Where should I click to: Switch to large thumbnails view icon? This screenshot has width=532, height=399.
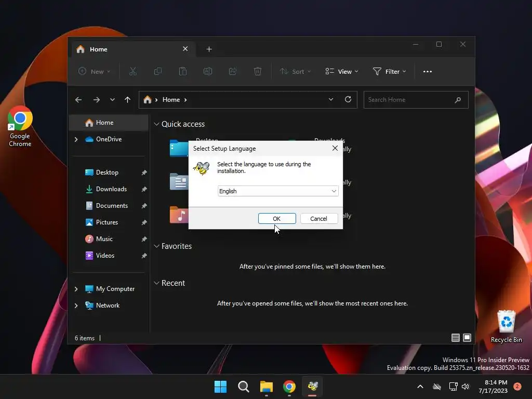467,338
